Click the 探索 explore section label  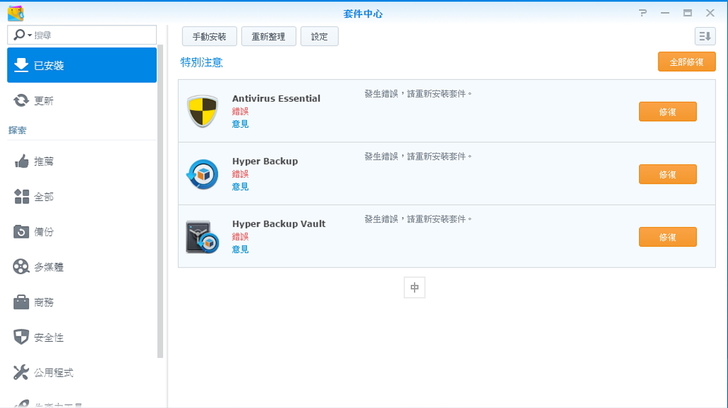[x=18, y=130]
